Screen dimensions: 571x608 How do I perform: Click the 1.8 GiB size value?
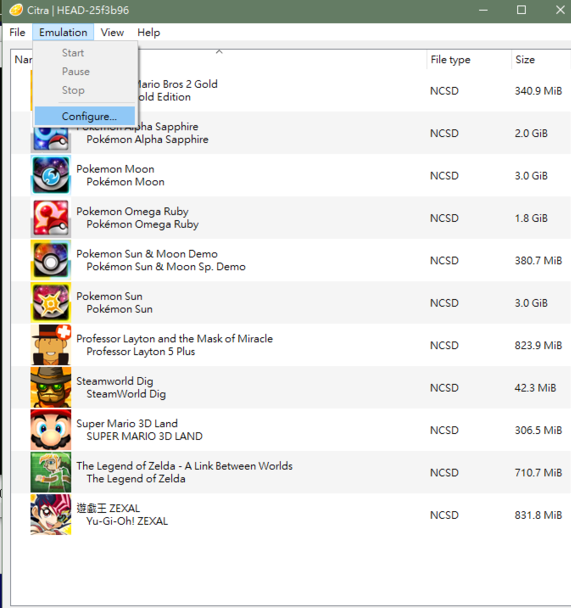point(531,218)
